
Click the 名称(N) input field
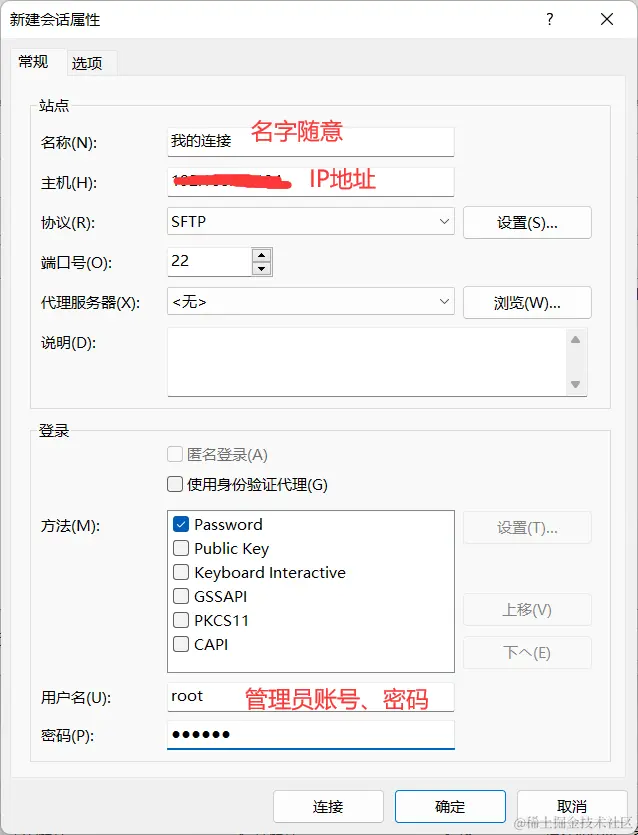(x=310, y=142)
